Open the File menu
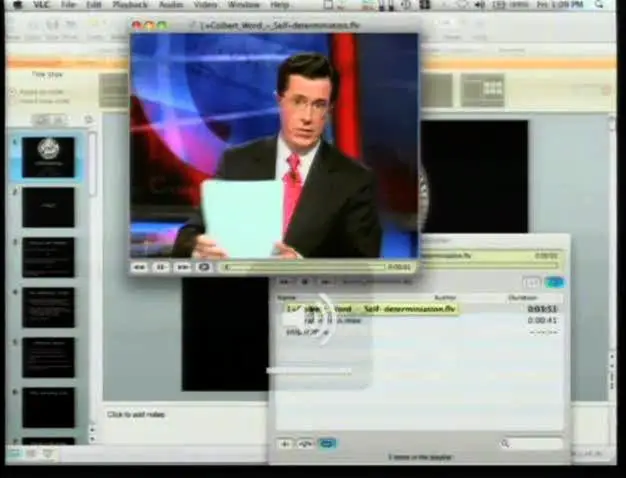This screenshot has height=478, width=626. [x=68, y=5]
